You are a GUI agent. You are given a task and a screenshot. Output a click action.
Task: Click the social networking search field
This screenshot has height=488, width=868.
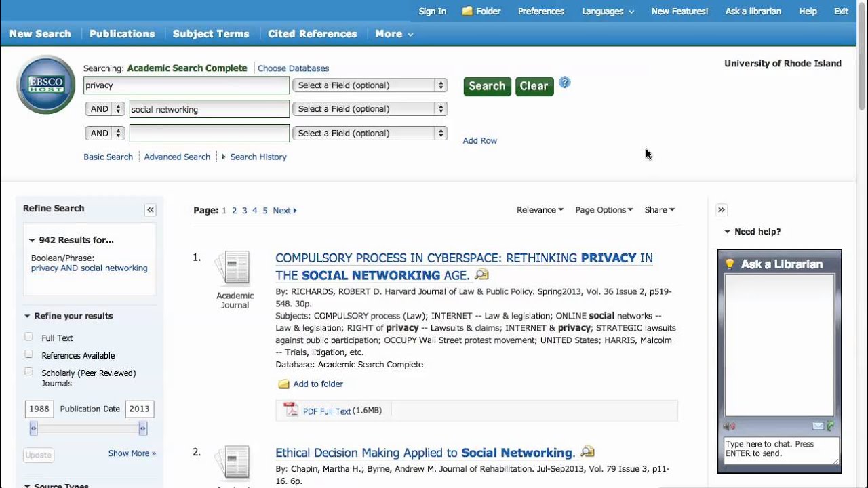coord(210,109)
